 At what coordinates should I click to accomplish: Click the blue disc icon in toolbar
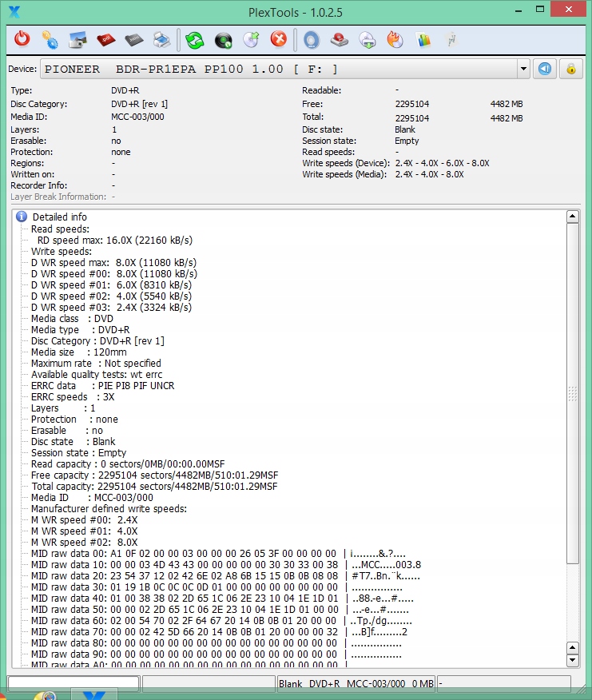pos(311,38)
